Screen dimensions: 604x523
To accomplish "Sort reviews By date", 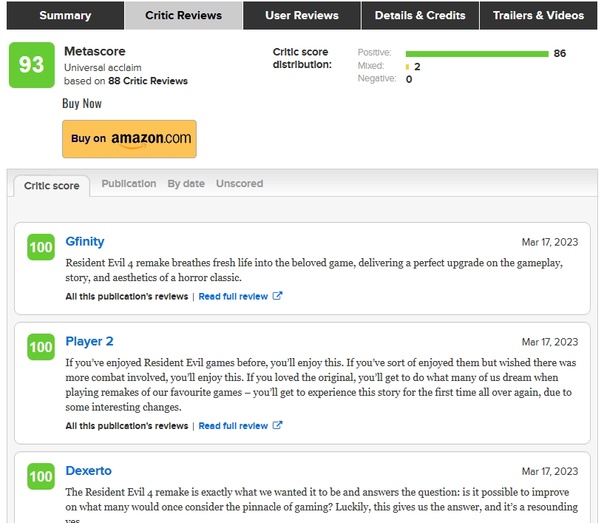I will coord(186,184).
